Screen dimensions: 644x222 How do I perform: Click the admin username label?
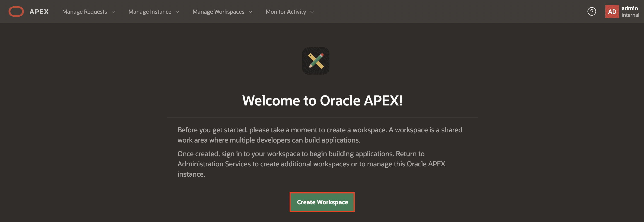pyautogui.click(x=629, y=8)
